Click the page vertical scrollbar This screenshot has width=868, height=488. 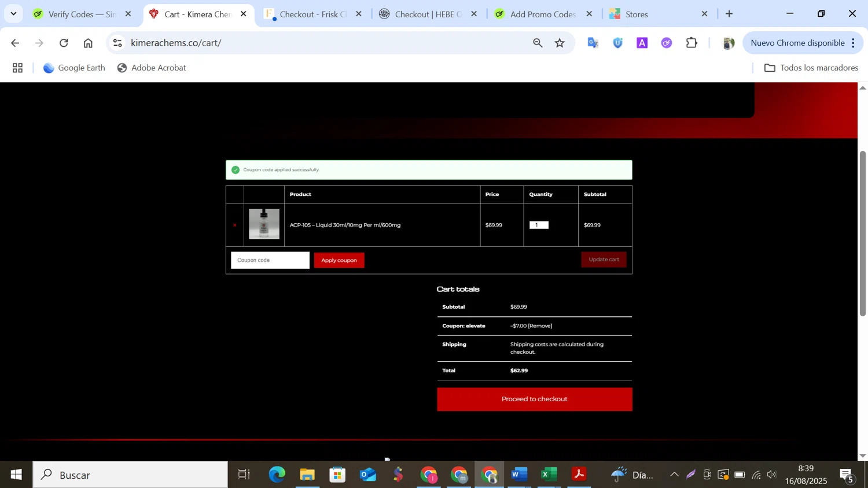tap(862, 234)
